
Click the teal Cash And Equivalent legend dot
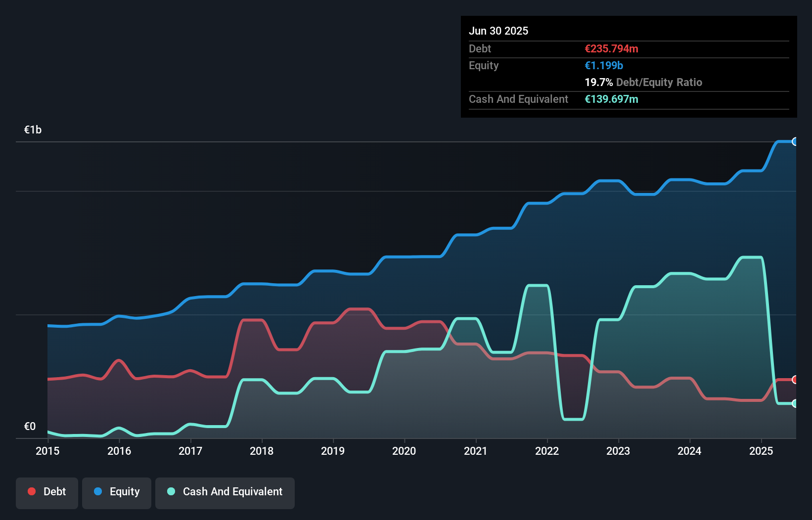[170, 491]
